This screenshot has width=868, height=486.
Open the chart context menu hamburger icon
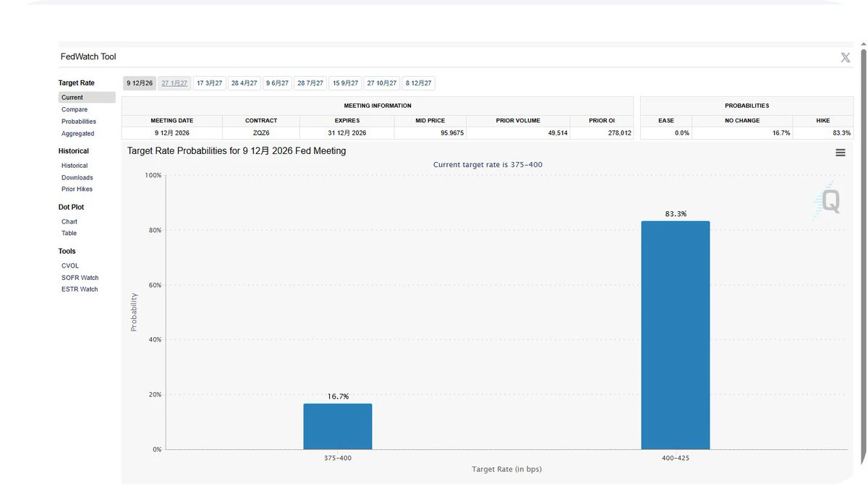841,153
